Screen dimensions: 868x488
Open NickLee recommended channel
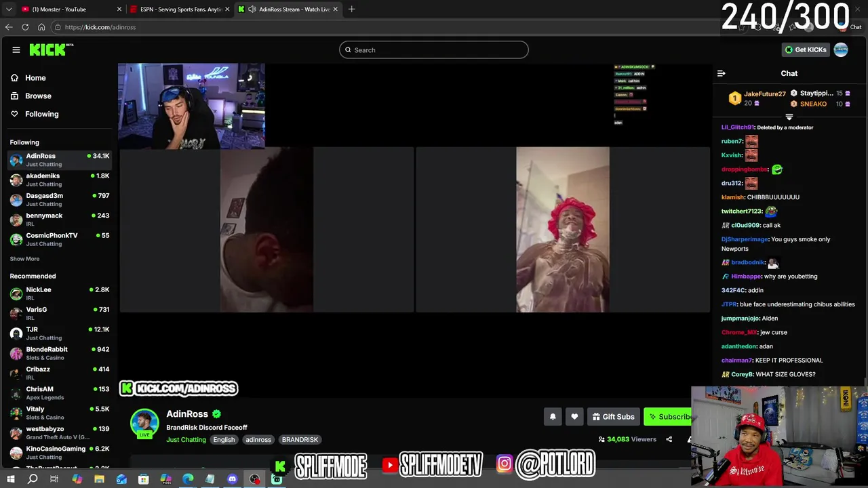[59, 293]
